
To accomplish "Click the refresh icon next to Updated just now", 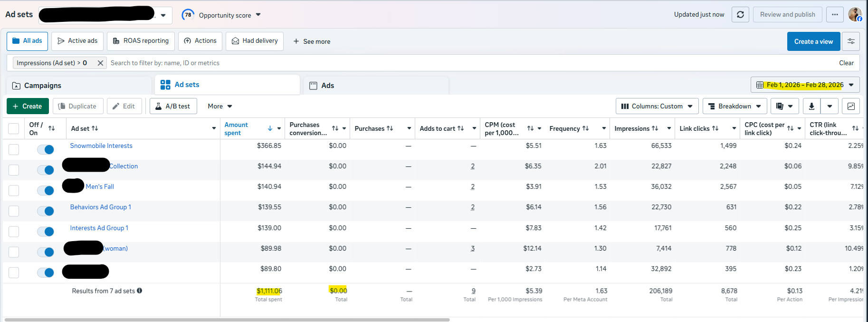I will click(740, 14).
